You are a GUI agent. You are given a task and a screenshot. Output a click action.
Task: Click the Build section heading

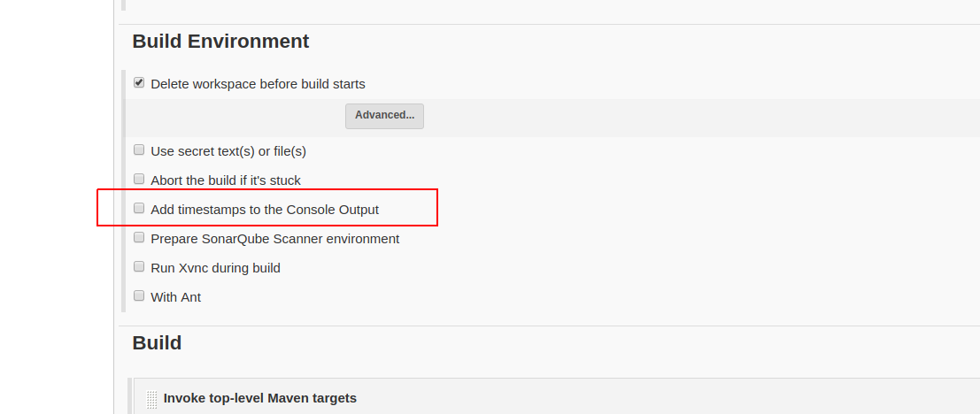[157, 343]
